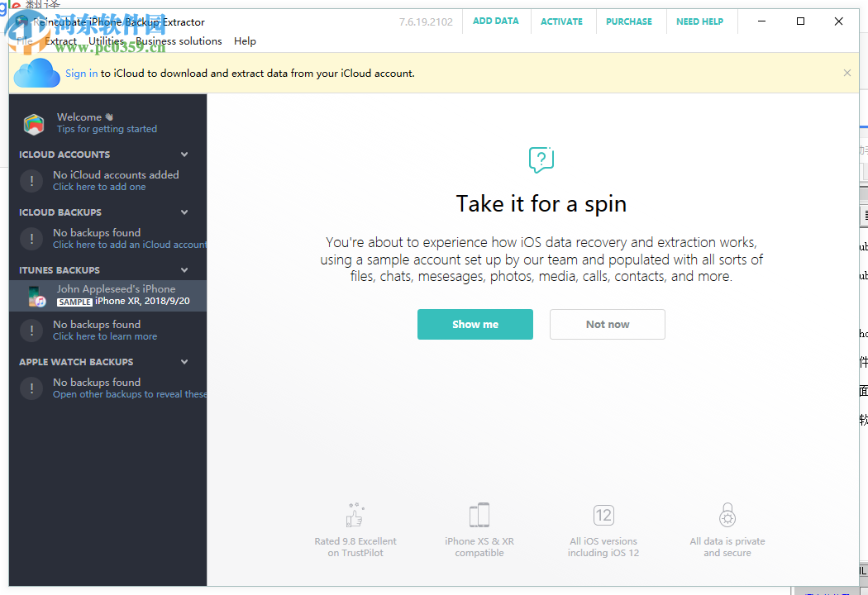Image resolution: width=868 pixels, height=595 pixels.
Task: Open the File menu
Action: click(x=24, y=41)
